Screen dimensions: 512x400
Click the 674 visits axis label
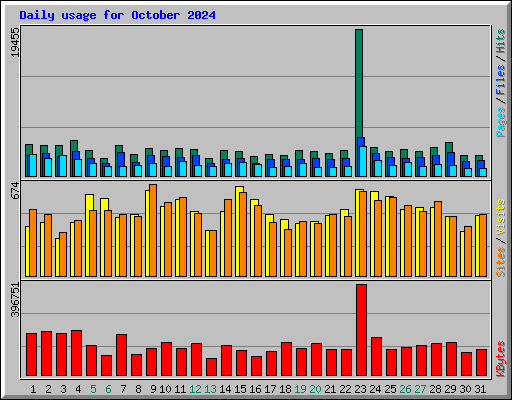[15, 191]
